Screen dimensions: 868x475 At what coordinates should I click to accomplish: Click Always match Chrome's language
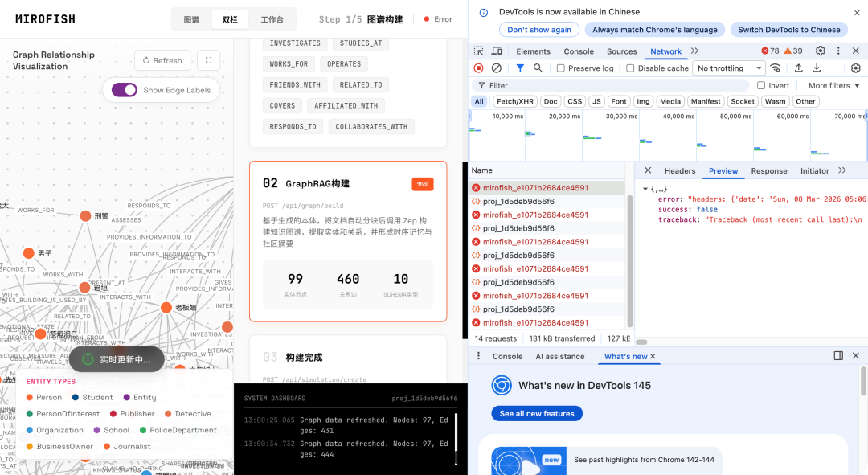tap(655, 30)
